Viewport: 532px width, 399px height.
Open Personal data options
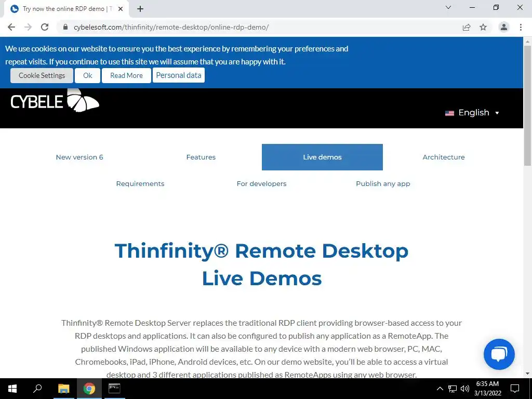(179, 75)
